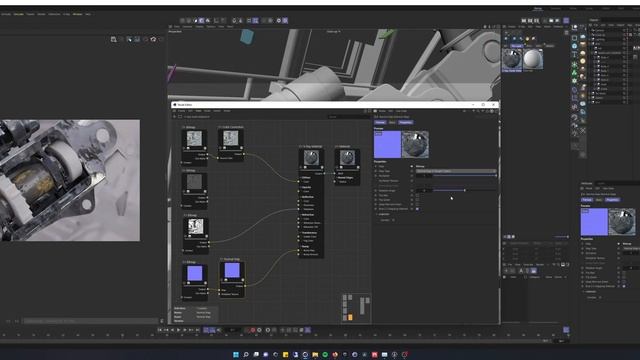Click the search field in Node Editor
Image resolution: width=640 pixels, height=360 pixels.
coord(349,117)
